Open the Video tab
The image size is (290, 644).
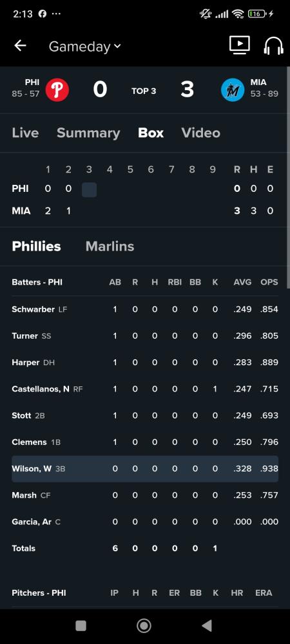(201, 133)
